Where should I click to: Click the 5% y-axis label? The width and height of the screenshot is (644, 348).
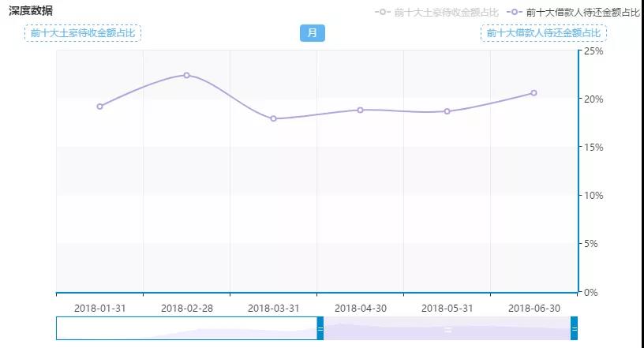pyautogui.click(x=591, y=244)
